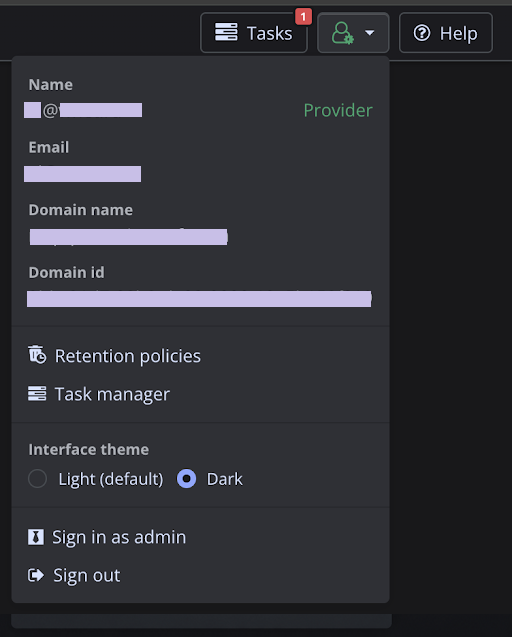Click the Sign out arrow icon
The height and width of the screenshot is (637, 512).
[x=36, y=575]
